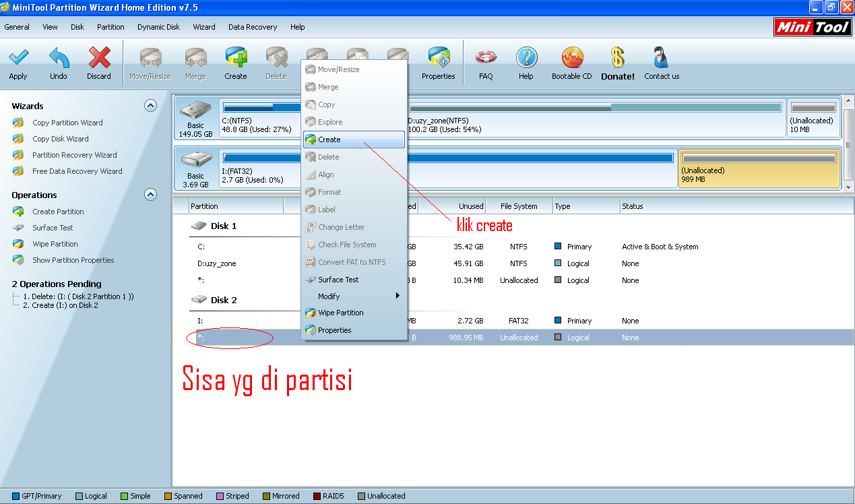Open the Partition menu

pos(110,27)
